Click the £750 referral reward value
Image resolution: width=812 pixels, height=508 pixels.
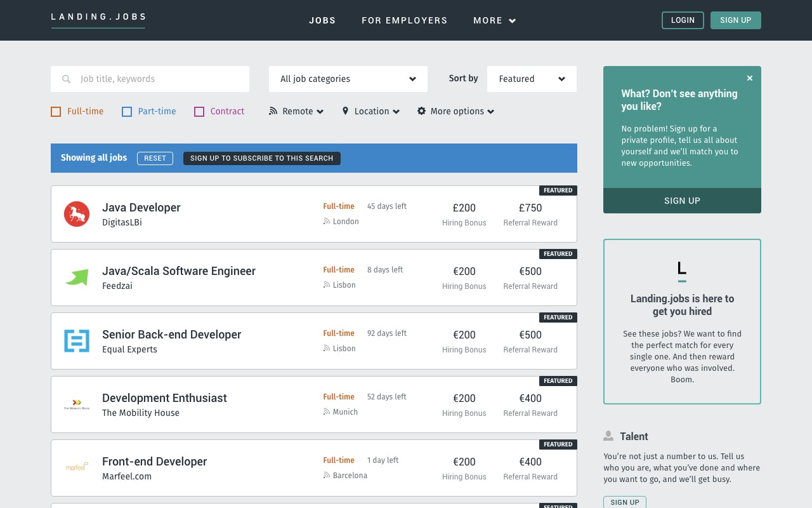(x=530, y=208)
